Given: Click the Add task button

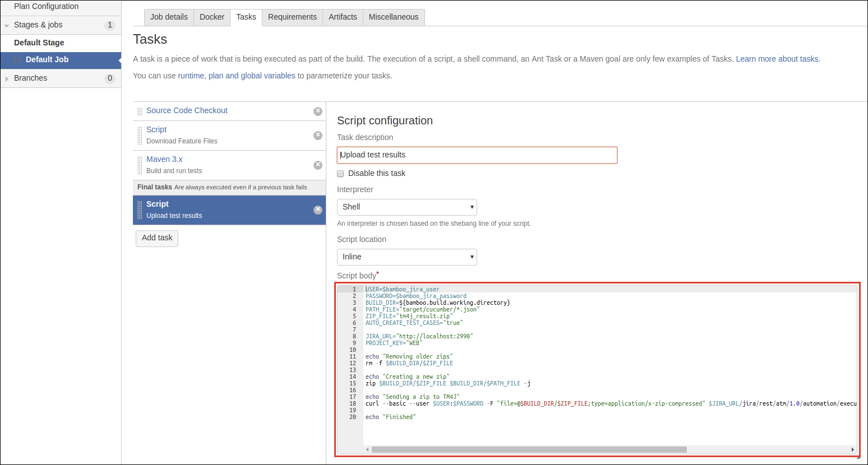Looking at the screenshot, I should (157, 238).
